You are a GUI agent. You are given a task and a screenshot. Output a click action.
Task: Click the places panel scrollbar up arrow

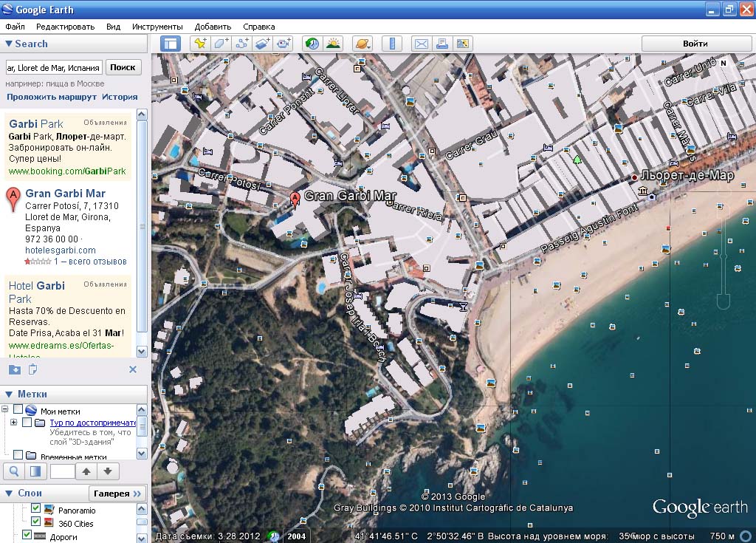[142, 410]
